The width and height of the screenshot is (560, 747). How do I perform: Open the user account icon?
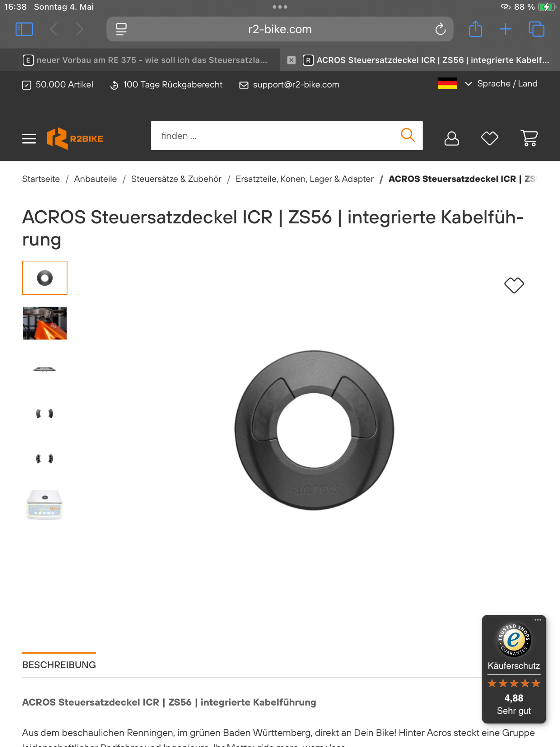(x=451, y=138)
